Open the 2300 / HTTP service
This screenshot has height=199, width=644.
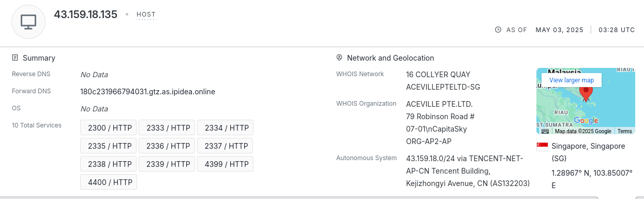pyautogui.click(x=108, y=128)
